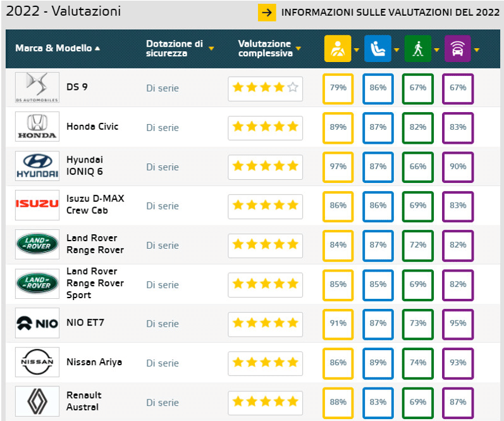Open the Renault Austral entry
The image size is (504, 421).
tap(84, 401)
